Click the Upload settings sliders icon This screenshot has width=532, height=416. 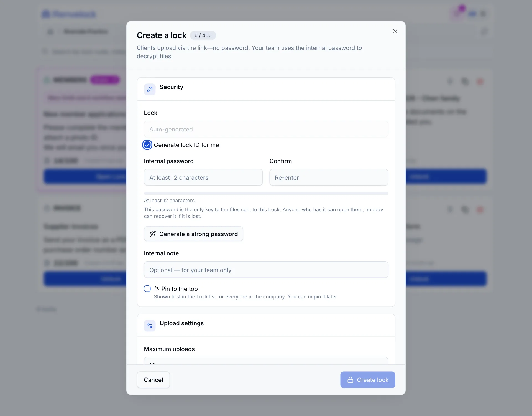click(150, 326)
